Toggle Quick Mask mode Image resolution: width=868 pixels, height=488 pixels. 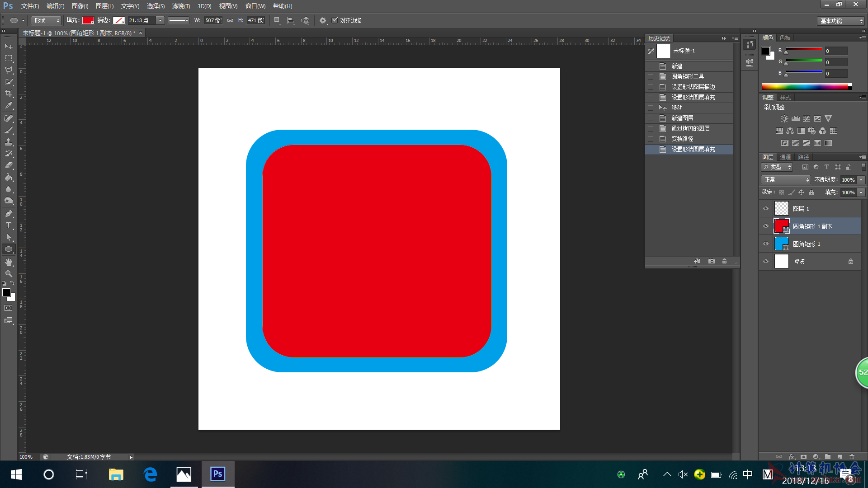coord(9,308)
